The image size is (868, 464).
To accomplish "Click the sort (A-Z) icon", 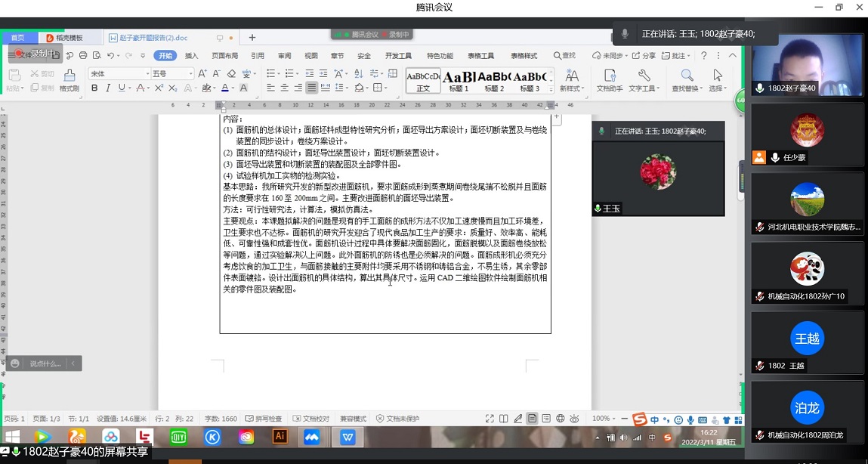I will [359, 73].
